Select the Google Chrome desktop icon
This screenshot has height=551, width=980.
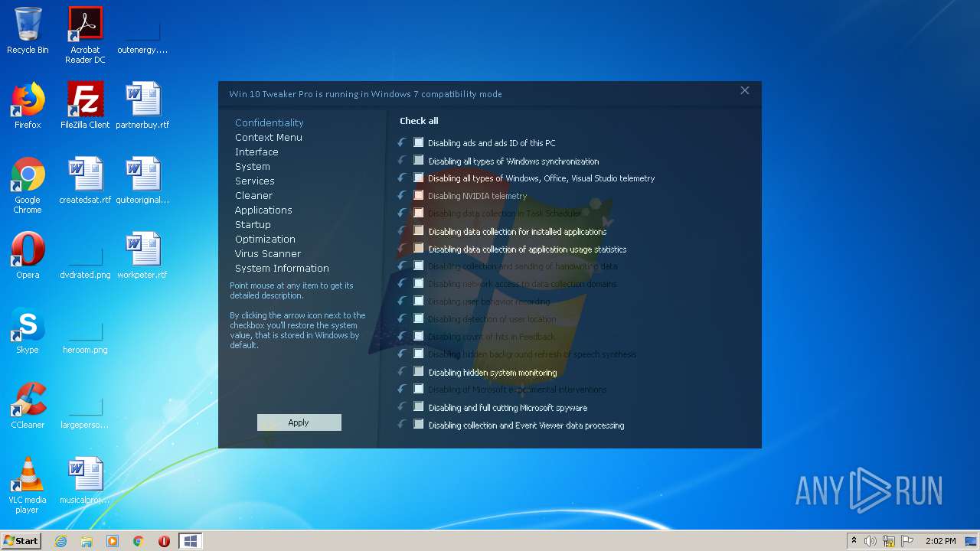click(28, 186)
